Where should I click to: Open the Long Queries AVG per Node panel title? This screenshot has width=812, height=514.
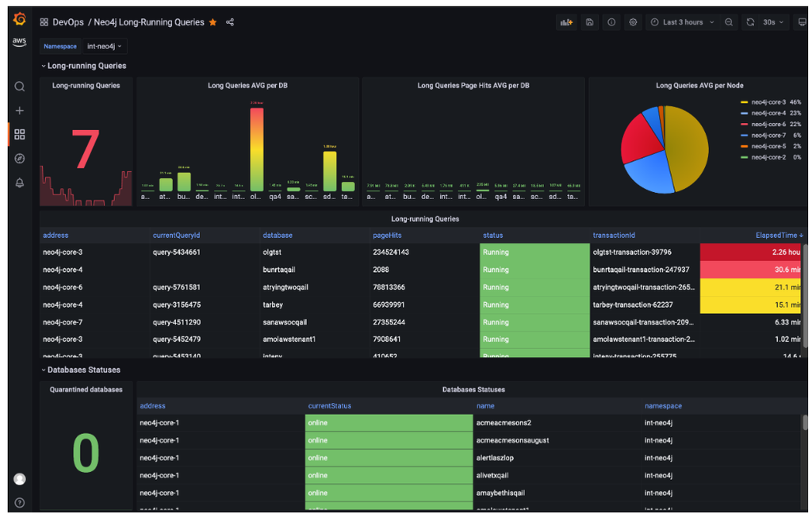pyautogui.click(x=699, y=86)
